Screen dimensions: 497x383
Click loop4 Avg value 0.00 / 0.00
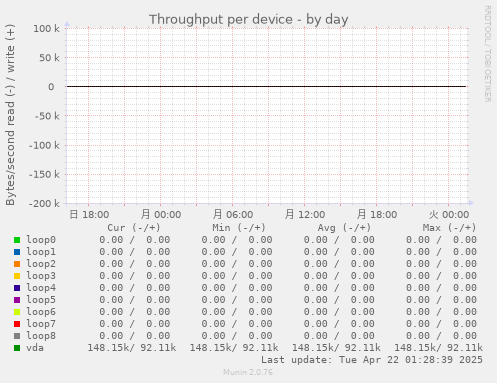click(x=339, y=288)
